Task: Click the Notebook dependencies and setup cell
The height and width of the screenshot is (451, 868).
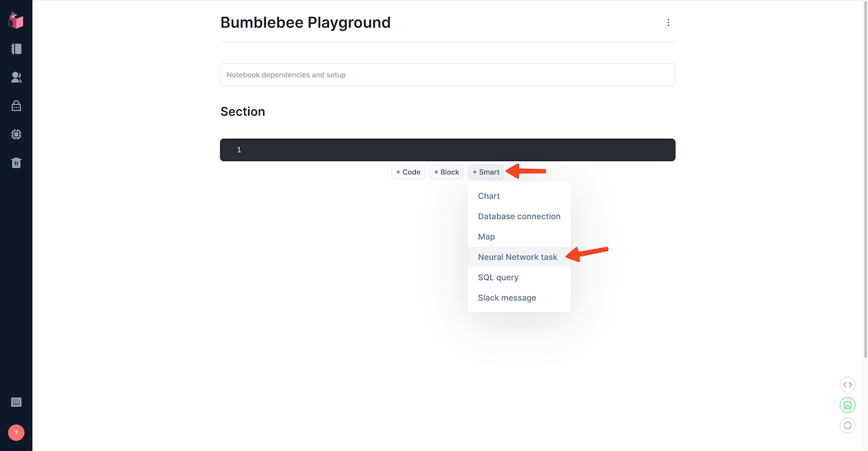Action: pos(448,75)
